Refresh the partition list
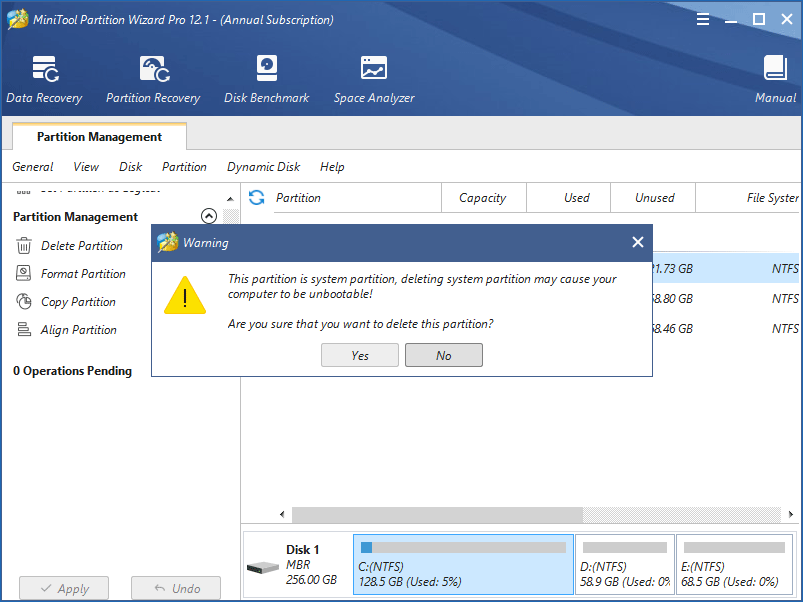The image size is (803, 602). tap(257, 198)
